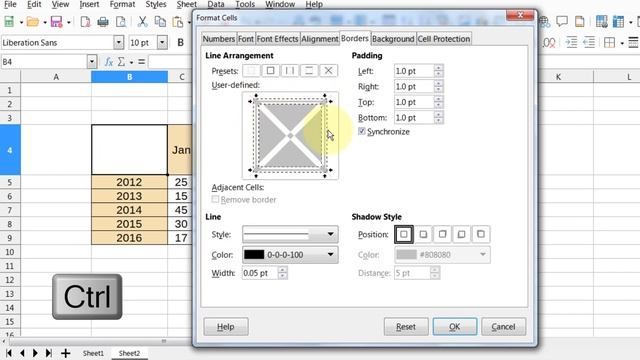Select bottom-left shadow position

(462, 234)
